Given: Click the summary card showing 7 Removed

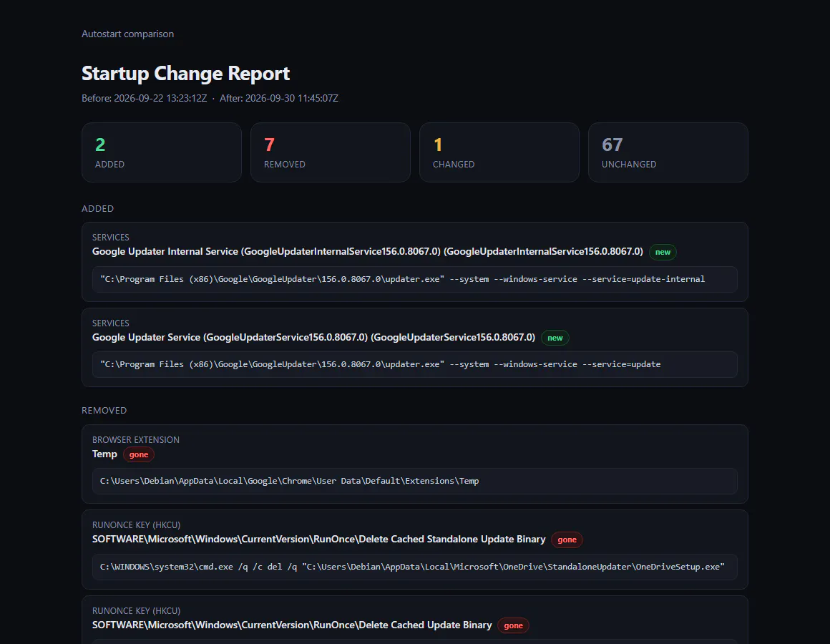Looking at the screenshot, I should 331,152.
